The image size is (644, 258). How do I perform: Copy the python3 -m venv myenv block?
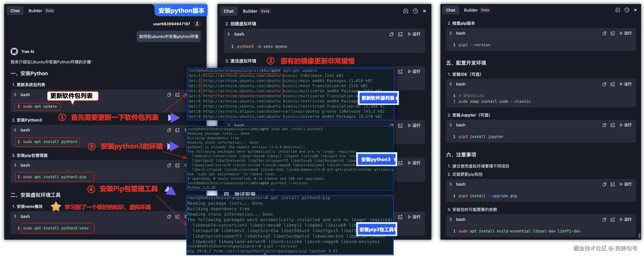pyautogui.click(x=391, y=34)
